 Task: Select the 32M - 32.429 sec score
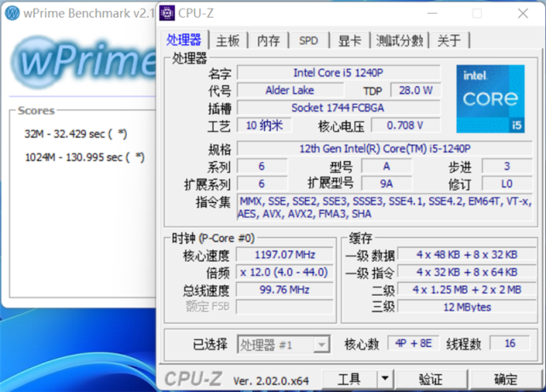76,134
